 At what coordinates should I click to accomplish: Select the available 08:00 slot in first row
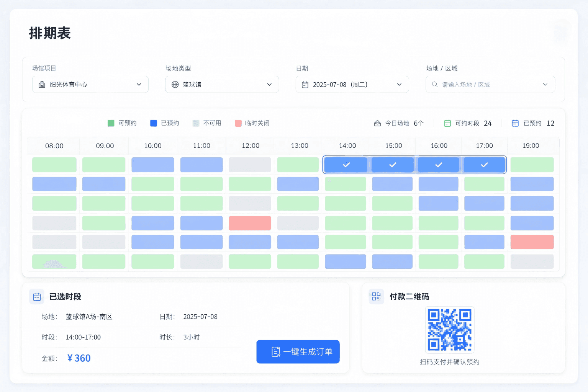pyautogui.click(x=54, y=165)
